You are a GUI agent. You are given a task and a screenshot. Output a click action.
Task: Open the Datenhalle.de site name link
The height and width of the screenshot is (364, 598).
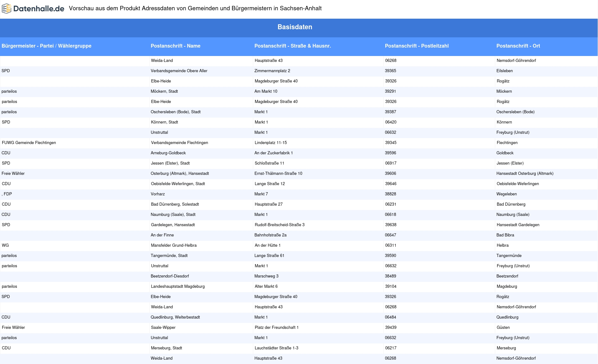click(x=39, y=9)
